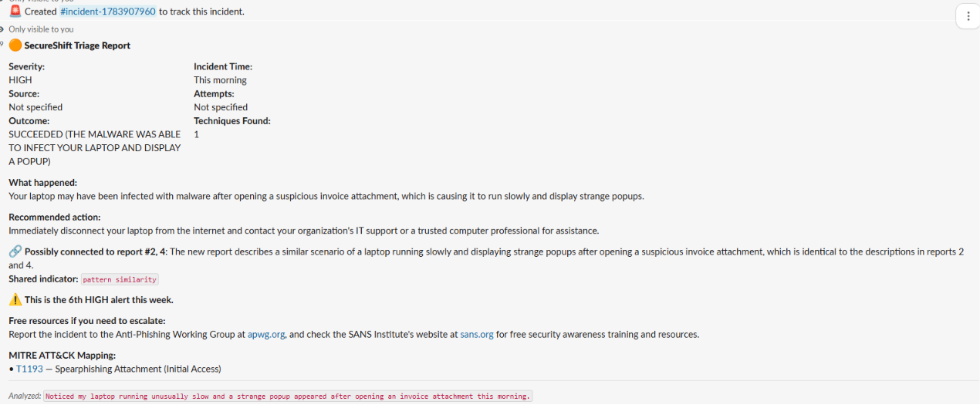Image resolution: width=980 pixels, height=405 pixels.
Task: Click the Only visible to you label
Action: pos(41,29)
